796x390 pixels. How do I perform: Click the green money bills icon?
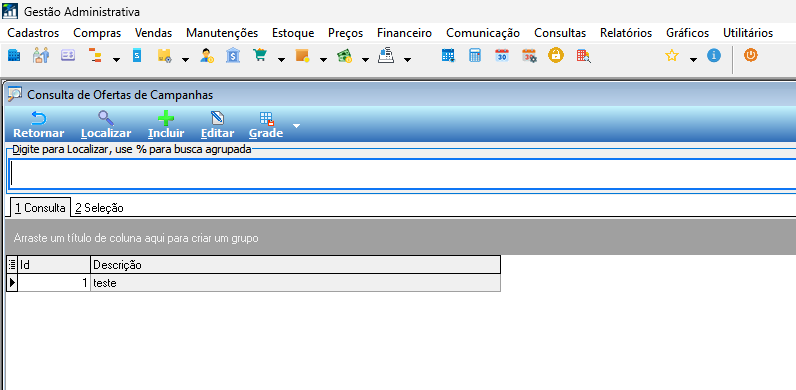click(x=344, y=55)
